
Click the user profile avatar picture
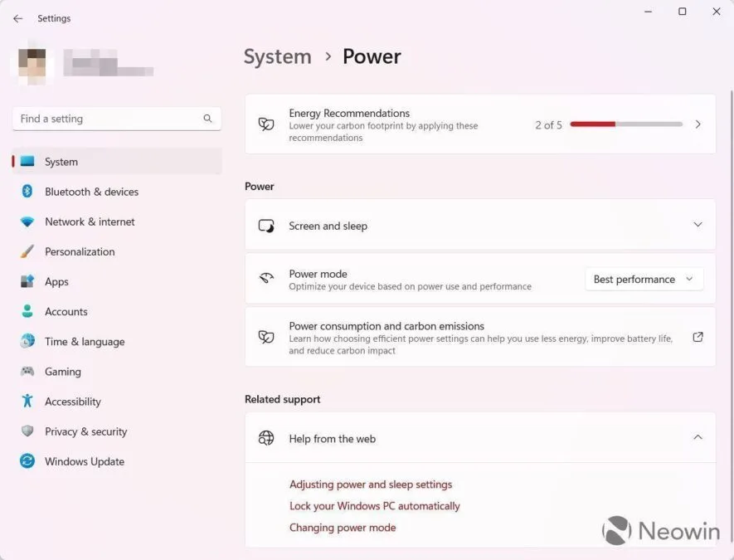pyautogui.click(x=32, y=62)
